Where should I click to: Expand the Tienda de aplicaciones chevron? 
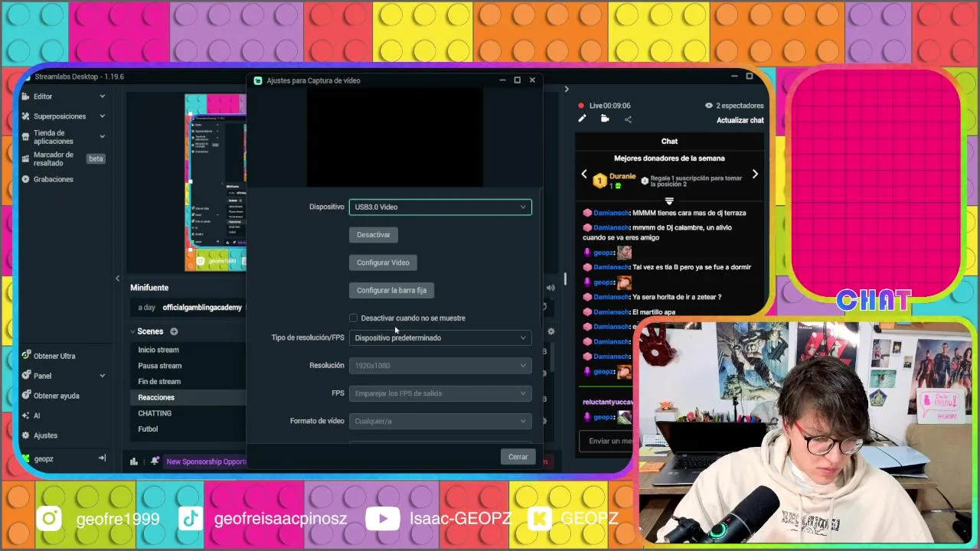click(102, 136)
